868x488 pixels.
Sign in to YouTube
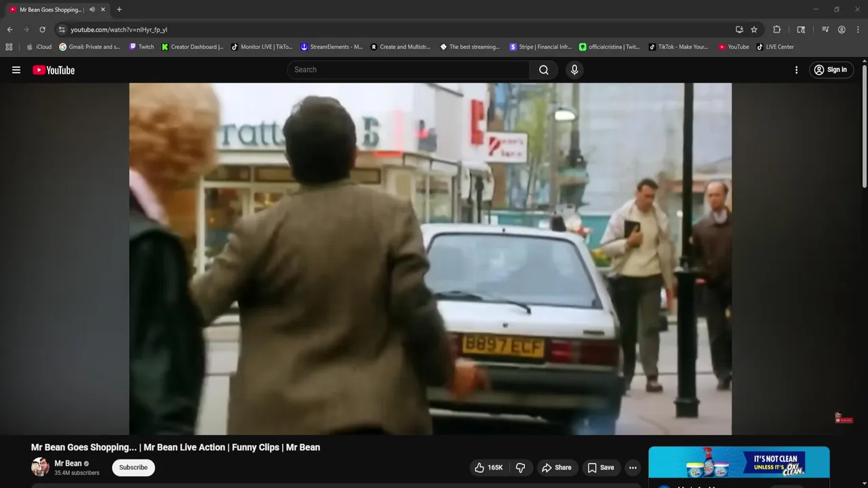tap(831, 70)
